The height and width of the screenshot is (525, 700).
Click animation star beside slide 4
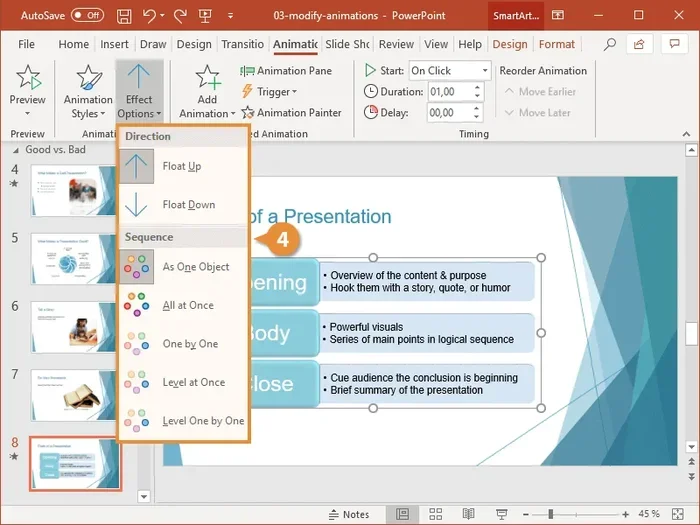[14, 183]
